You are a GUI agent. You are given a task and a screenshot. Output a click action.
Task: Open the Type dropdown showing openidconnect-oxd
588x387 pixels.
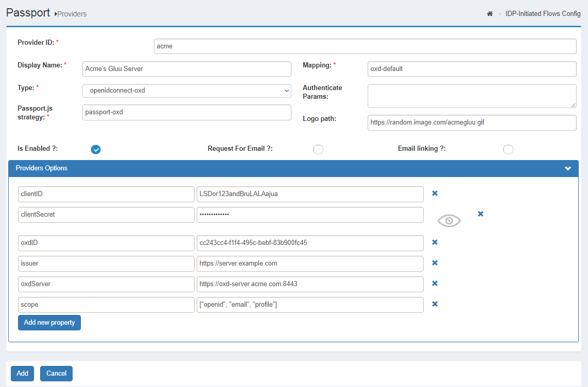(186, 91)
